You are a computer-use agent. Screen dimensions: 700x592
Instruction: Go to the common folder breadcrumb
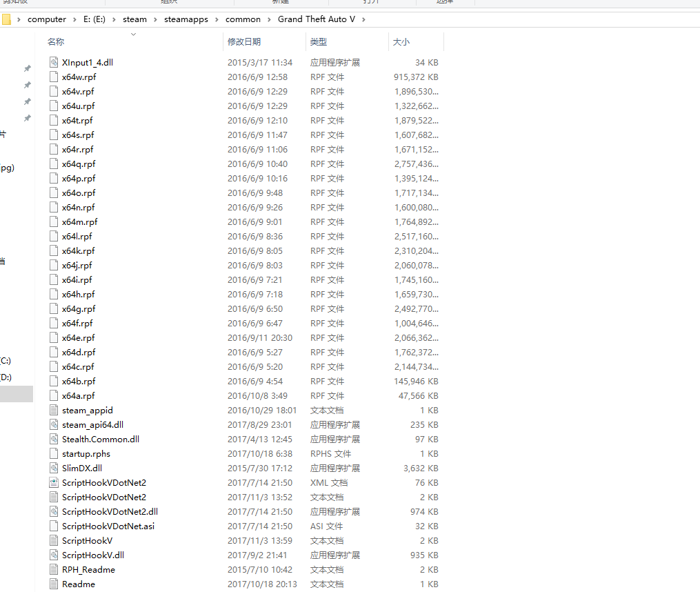(x=243, y=19)
